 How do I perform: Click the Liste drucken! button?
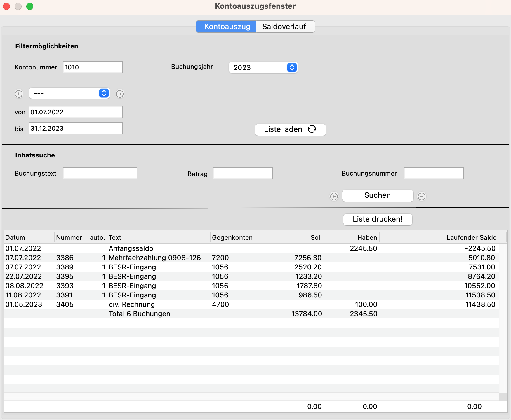point(377,219)
